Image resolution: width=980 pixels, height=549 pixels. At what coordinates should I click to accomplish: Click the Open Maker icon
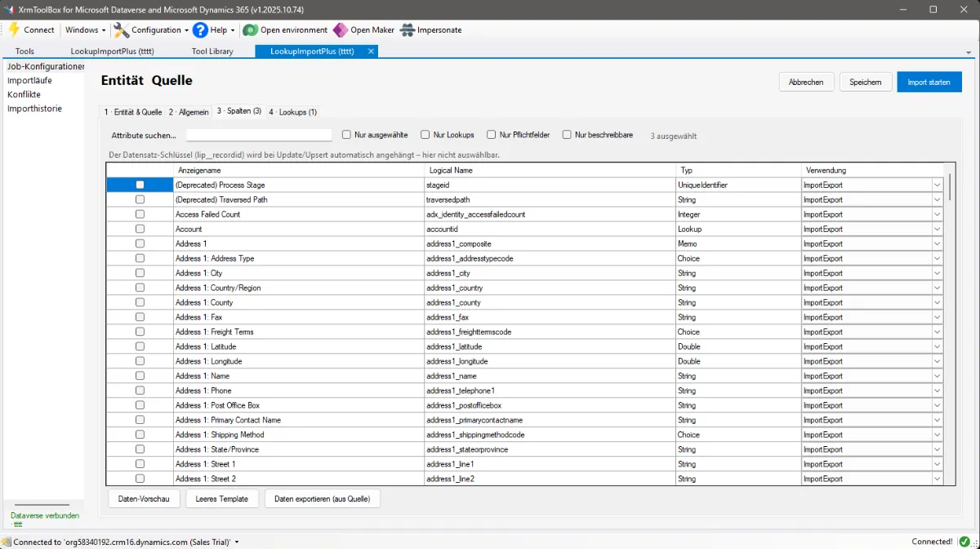point(340,30)
